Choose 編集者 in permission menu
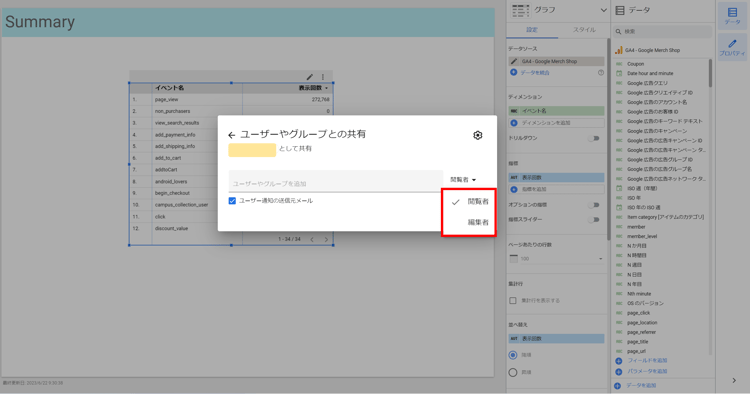Screen dimensions: 750x394 click(469, 222)
